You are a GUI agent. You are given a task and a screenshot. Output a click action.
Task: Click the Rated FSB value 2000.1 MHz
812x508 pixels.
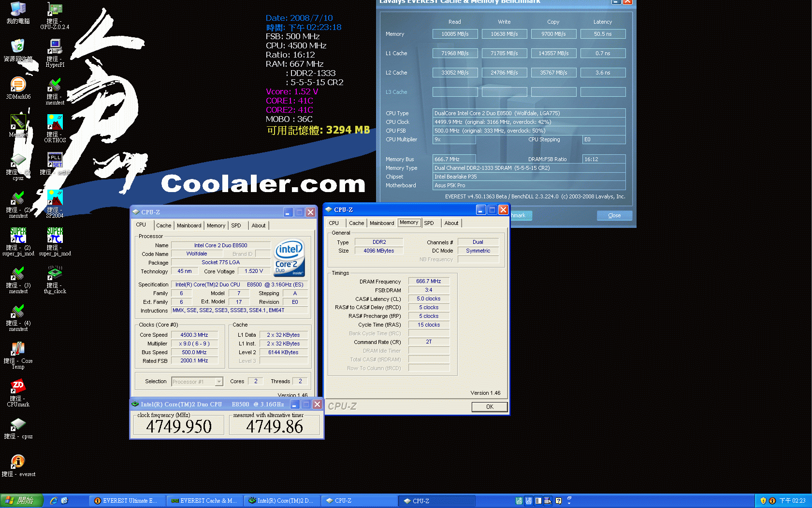point(194,361)
